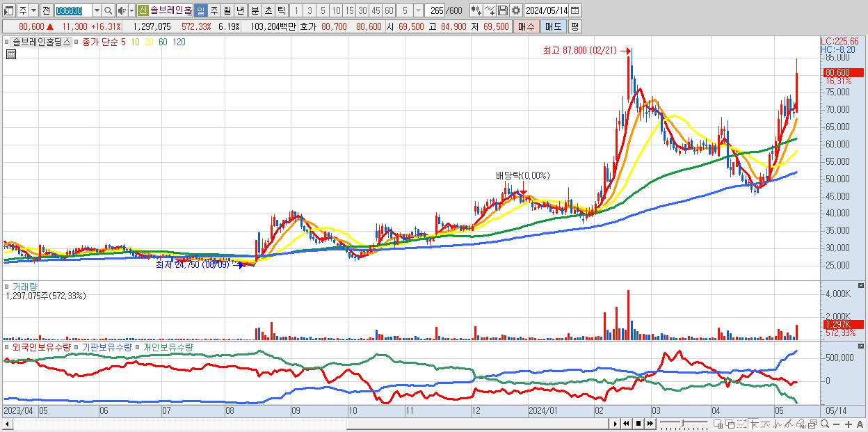868x432 pixels.
Task: Click the data table grid icon
Action: [10, 54]
